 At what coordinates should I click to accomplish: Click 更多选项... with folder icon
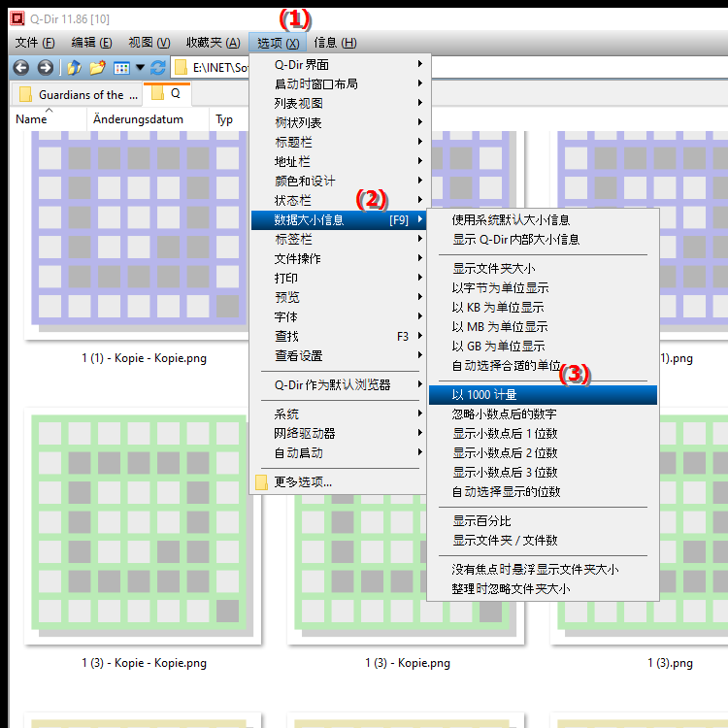coord(339,481)
